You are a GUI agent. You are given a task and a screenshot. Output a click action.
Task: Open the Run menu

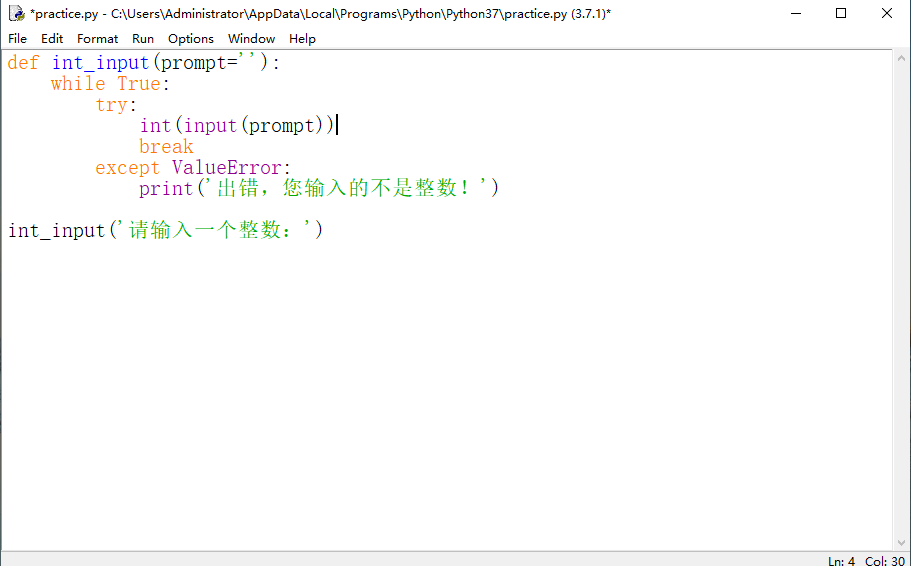[x=143, y=39]
